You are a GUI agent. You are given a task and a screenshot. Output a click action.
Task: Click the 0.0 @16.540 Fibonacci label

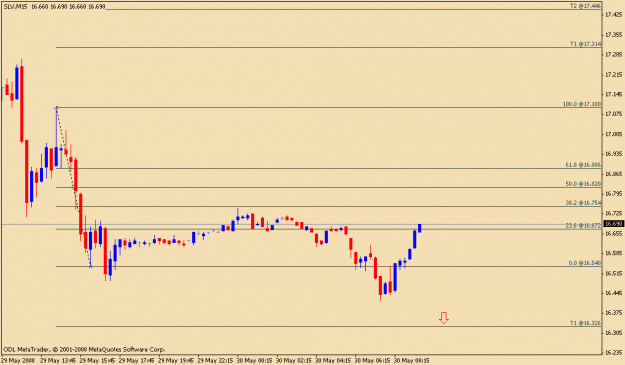pos(584,263)
